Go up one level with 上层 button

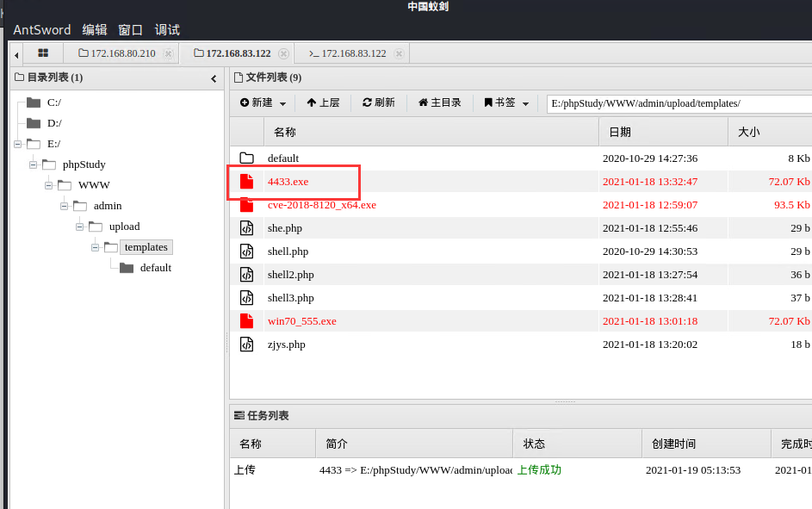(323, 102)
